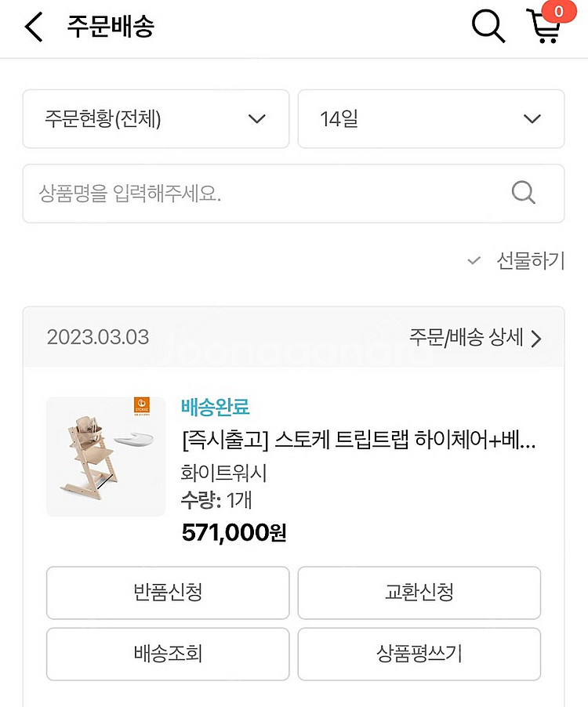The image size is (588, 707).
Task: Open the 주문현황(전체) order status dropdown
Action: tap(155, 119)
